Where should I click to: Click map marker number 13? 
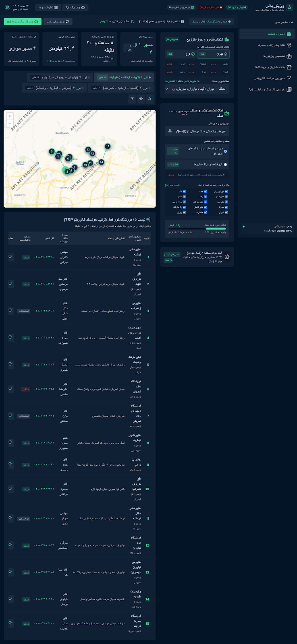(x=88, y=149)
